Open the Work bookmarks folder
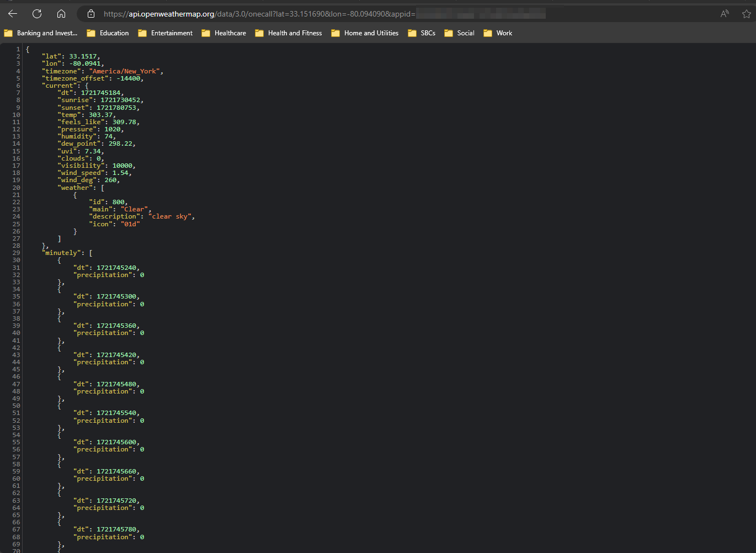Screen dimensions: 756x553 click(x=498, y=33)
